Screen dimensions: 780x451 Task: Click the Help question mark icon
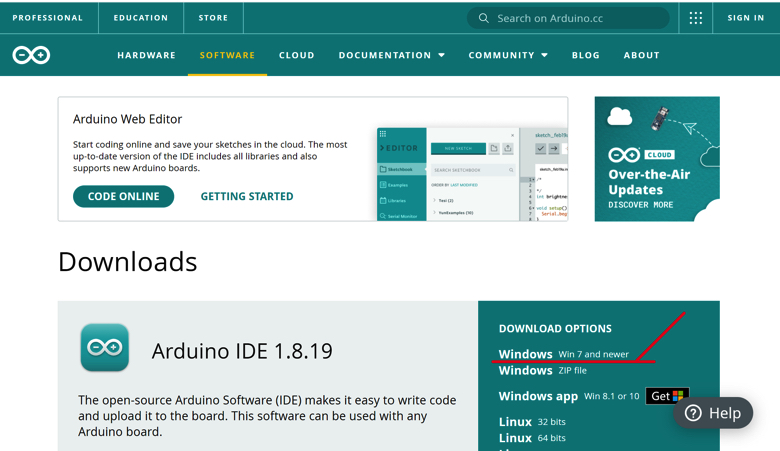(693, 413)
